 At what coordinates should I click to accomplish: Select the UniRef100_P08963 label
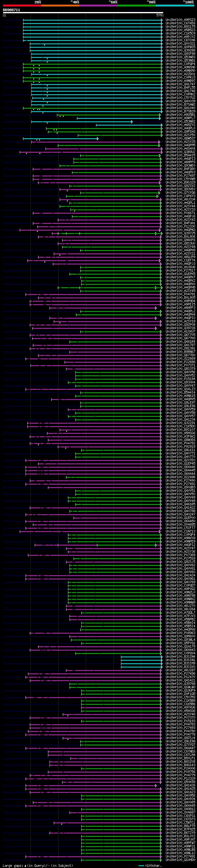coord(180,633)
